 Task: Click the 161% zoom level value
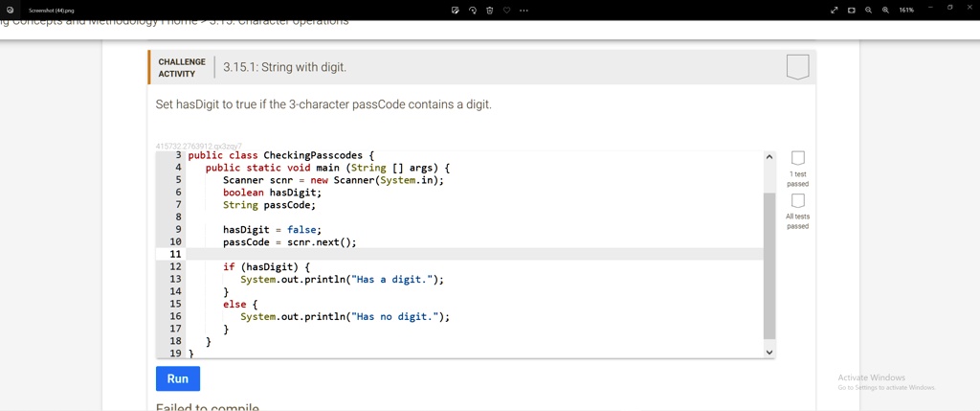coord(906,10)
